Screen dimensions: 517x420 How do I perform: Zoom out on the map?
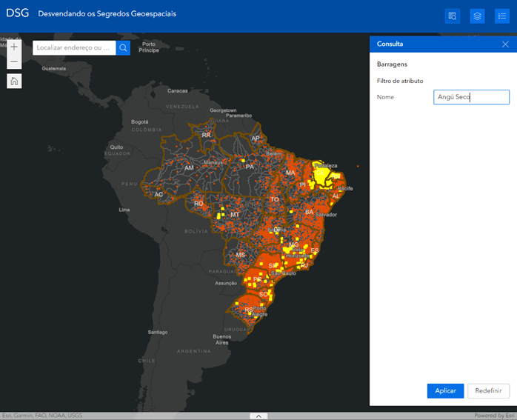tap(14, 61)
